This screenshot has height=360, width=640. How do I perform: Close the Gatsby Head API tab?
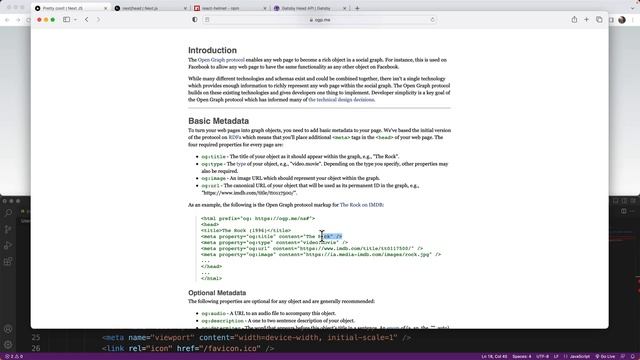pyautogui.click(x=344, y=8)
